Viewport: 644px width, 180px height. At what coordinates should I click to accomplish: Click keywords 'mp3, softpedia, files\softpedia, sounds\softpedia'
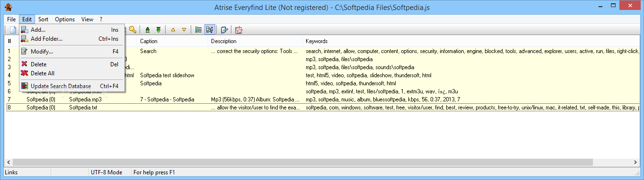click(x=360, y=67)
